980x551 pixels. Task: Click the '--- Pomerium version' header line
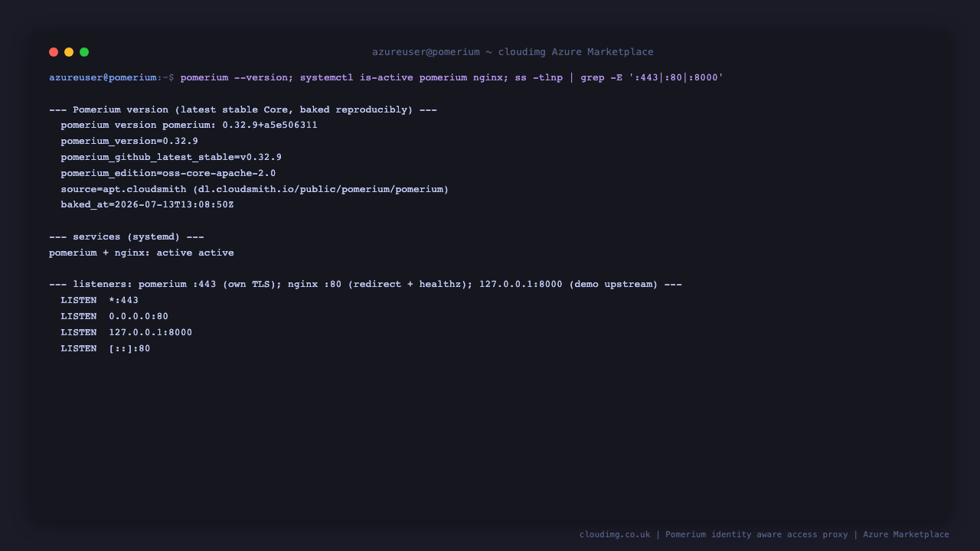click(x=243, y=109)
